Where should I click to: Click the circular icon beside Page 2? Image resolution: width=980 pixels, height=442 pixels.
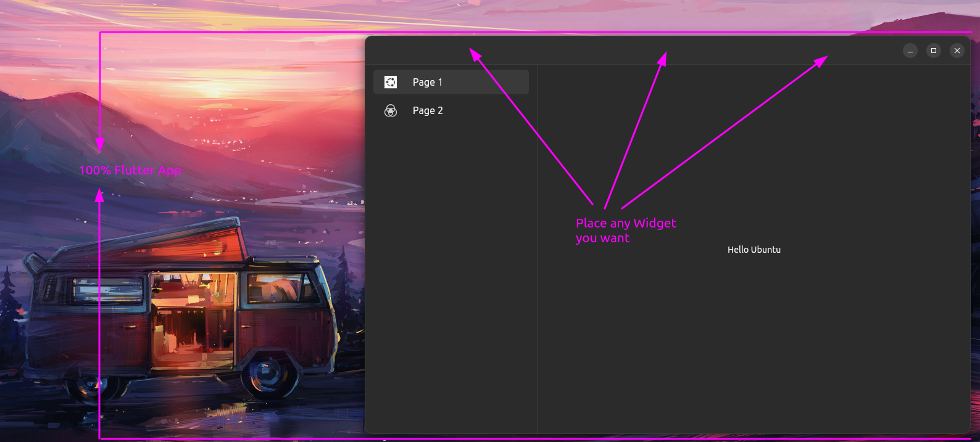pyautogui.click(x=391, y=110)
